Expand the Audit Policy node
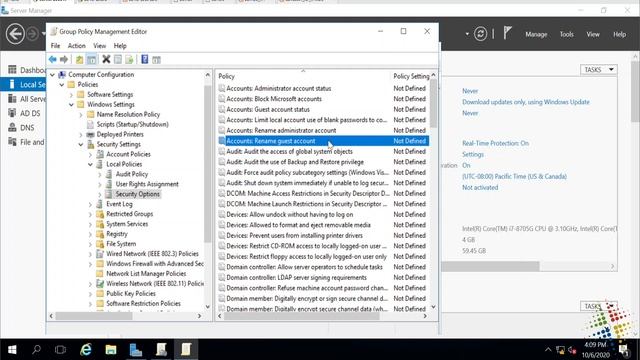 [100, 174]
